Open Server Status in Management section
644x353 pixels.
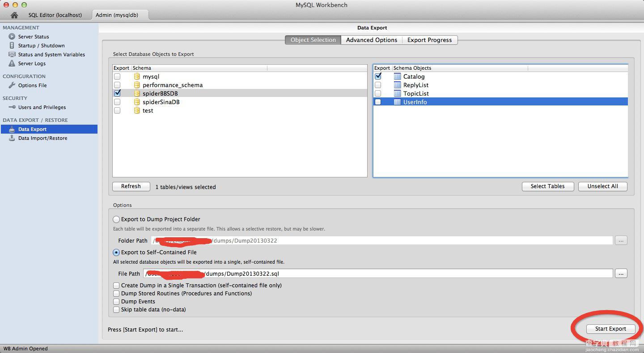(34, 37)
